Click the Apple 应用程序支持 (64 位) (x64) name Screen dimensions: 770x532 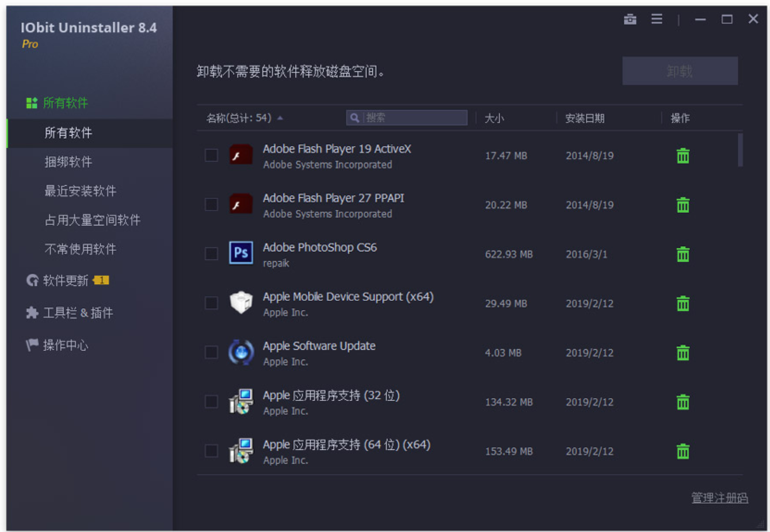tap(346, 445)
